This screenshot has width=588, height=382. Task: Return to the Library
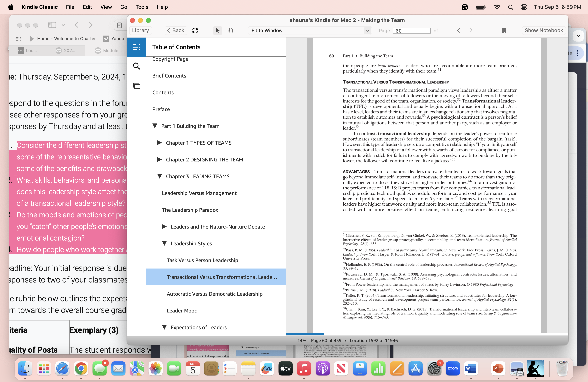pyautogui.click(x=140, y=31)
